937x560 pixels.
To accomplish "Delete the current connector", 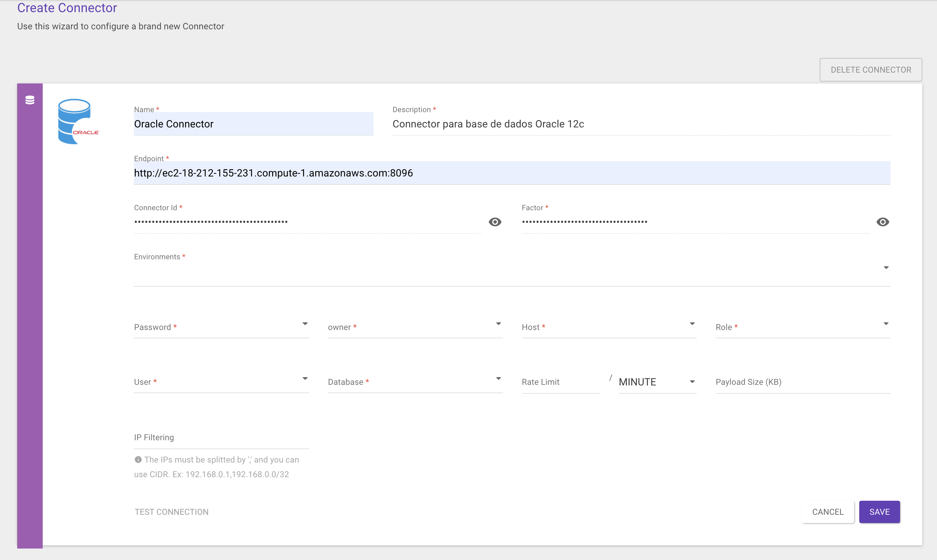I will 871,69.
